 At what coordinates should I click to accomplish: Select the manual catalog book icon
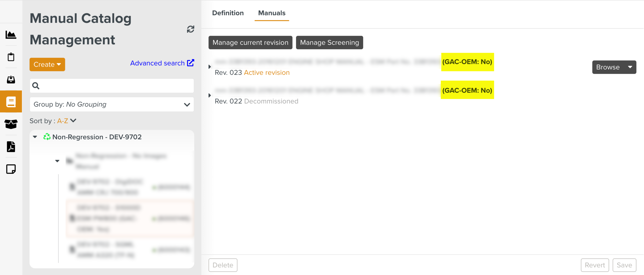coord(11,102)
